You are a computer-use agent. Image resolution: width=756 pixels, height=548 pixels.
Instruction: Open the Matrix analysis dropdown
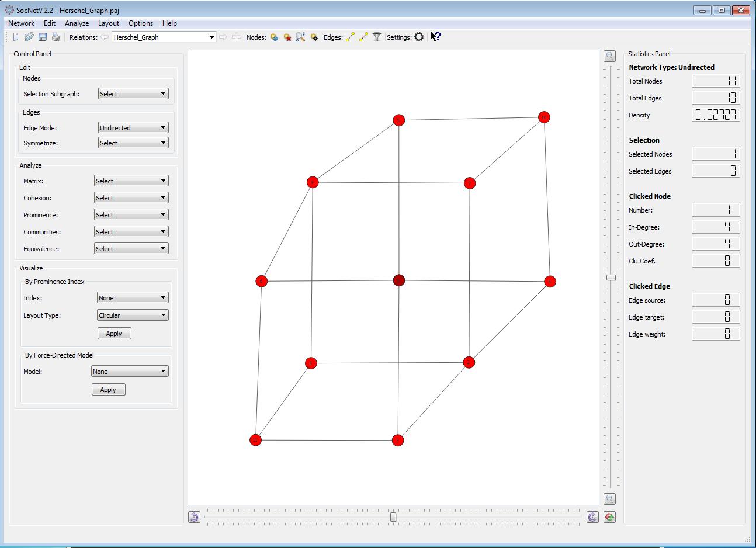pos(131,181)
